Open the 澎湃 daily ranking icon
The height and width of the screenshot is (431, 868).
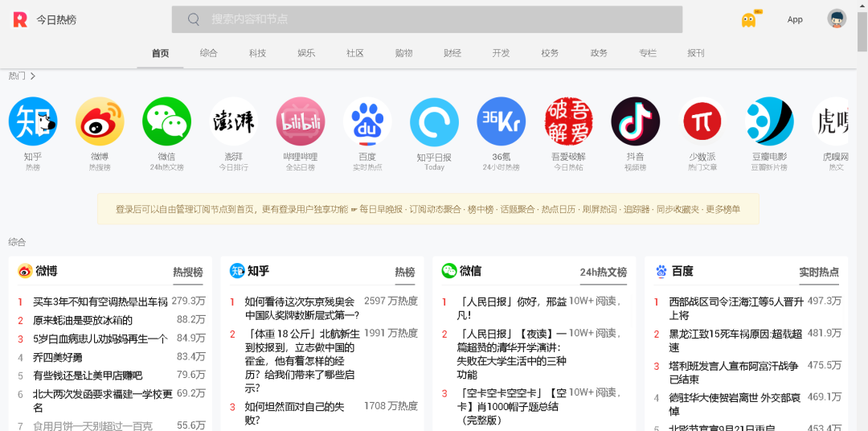click(234, 121)
